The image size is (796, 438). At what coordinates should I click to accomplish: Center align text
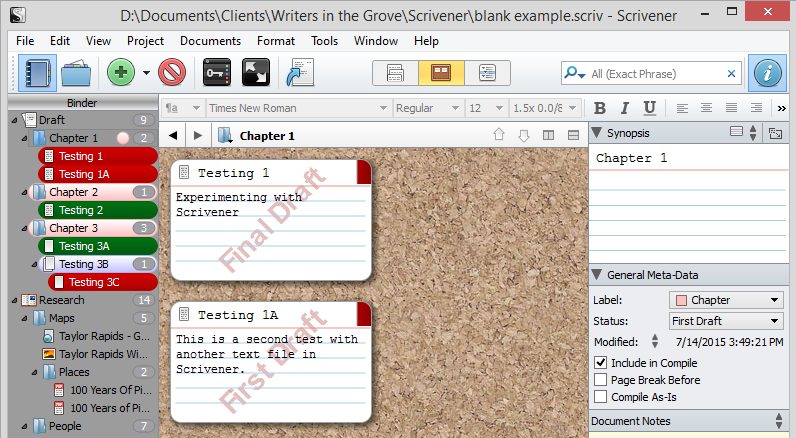coord(706,108)
